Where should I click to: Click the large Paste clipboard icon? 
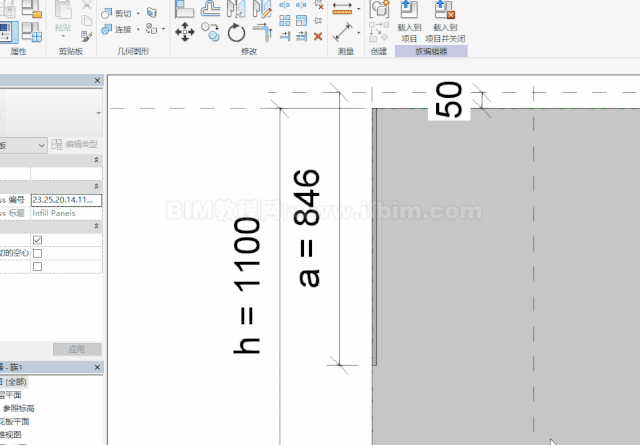coord(63,9)
